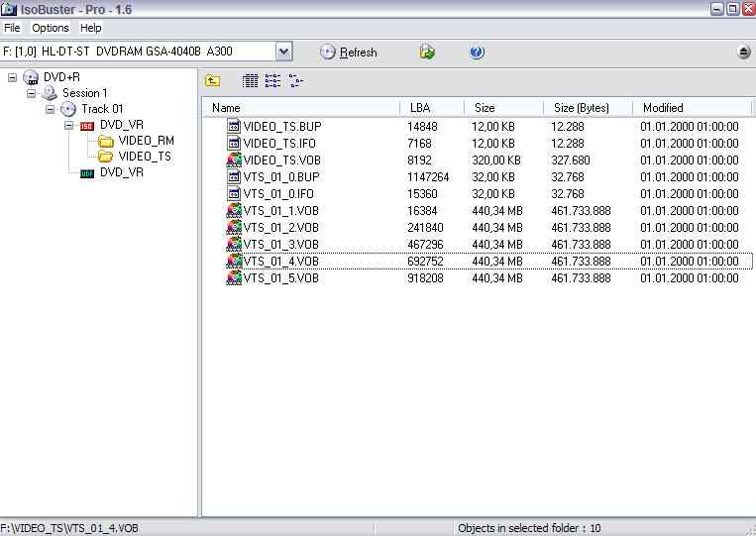This screenshot has width=756, height=536.
Task: Collapse the ISO DVD_VR node
Action: coord(69,125)
